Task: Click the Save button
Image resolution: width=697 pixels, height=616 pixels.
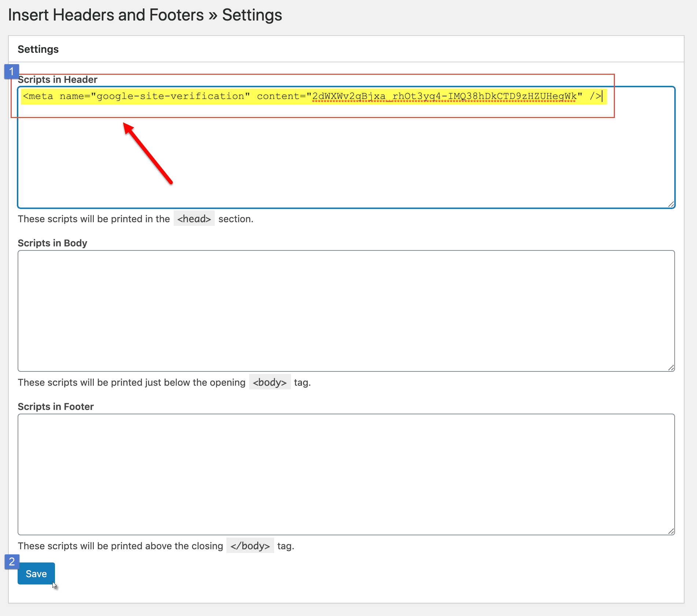Action: click(x=36, y=573)
